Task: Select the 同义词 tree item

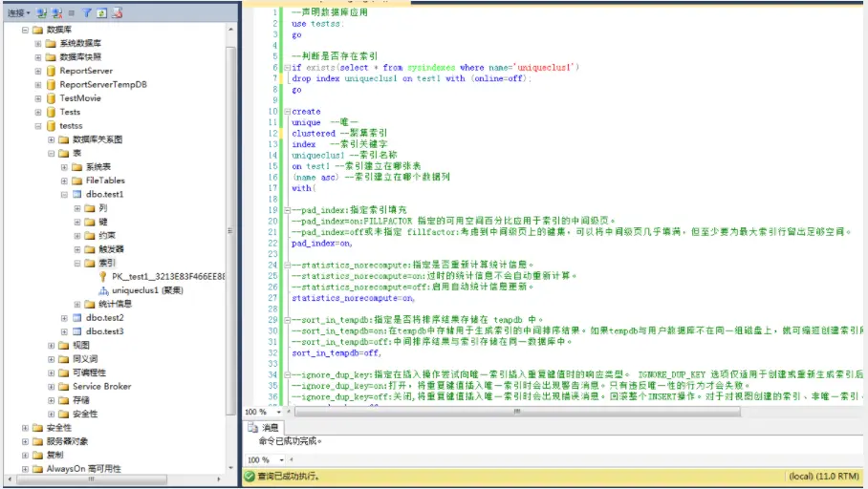Action: (85, 359)
